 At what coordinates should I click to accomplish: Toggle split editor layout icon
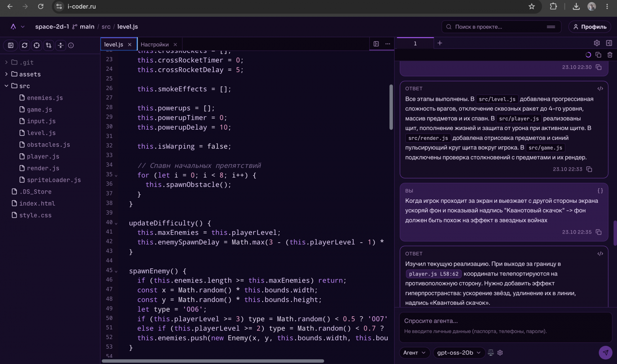pos(376,44)
